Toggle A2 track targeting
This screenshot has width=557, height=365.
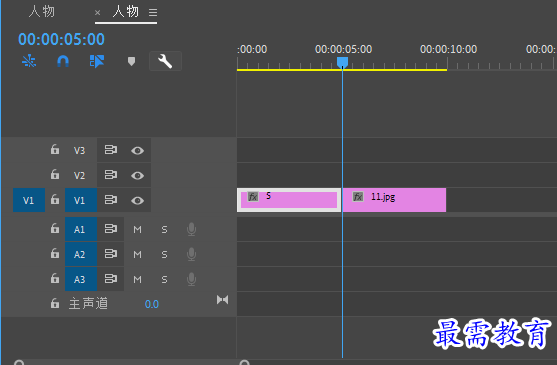pos(81,254)
